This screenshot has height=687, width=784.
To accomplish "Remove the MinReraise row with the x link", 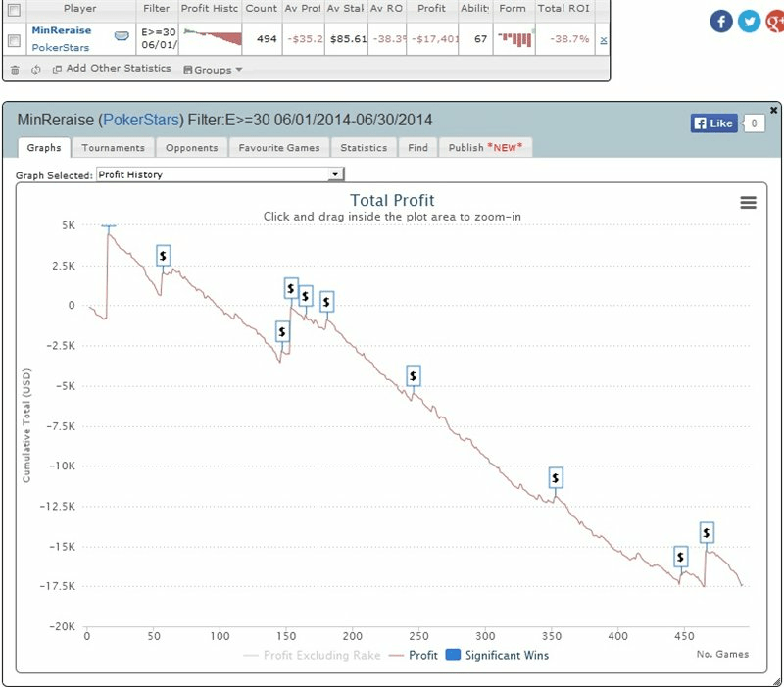I will [604, 40].
